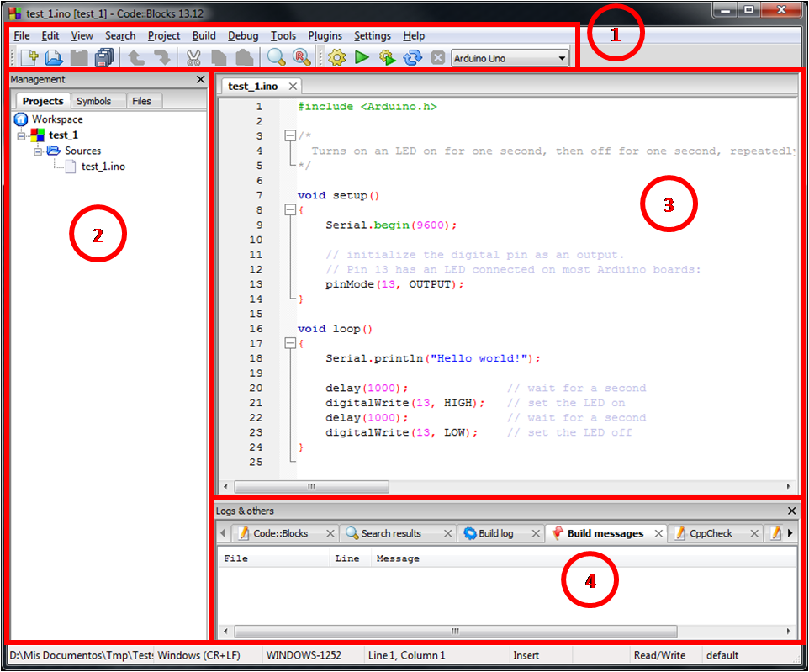Build the project with the gear icon
Screen dimensions: 809x672
pyautogui.click(x=337, y=57)
